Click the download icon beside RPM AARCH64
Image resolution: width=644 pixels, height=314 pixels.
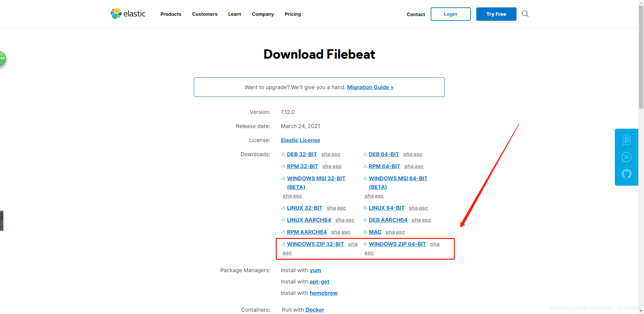click(x=283, y=232)
